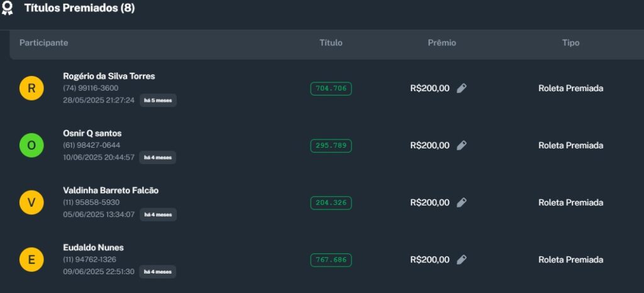Image resolution: width=644 pixels, height=293 pixels.
Task: Click the yellow E avatar
Action: (x=31, y=260)
